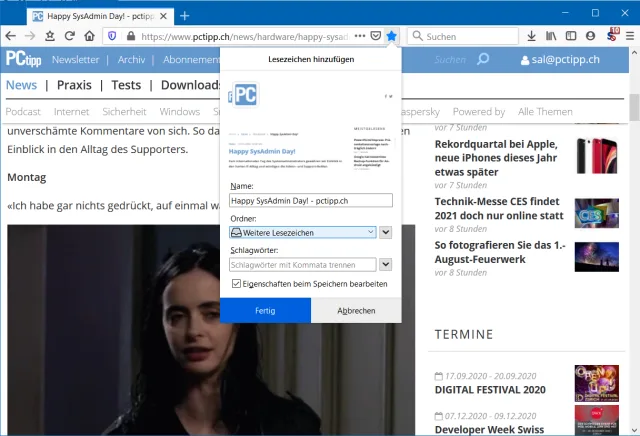Expand tag list arrow beside Schlagwörter
The height and width of the screenshot is (436, 640).
(x=386, y=265)
